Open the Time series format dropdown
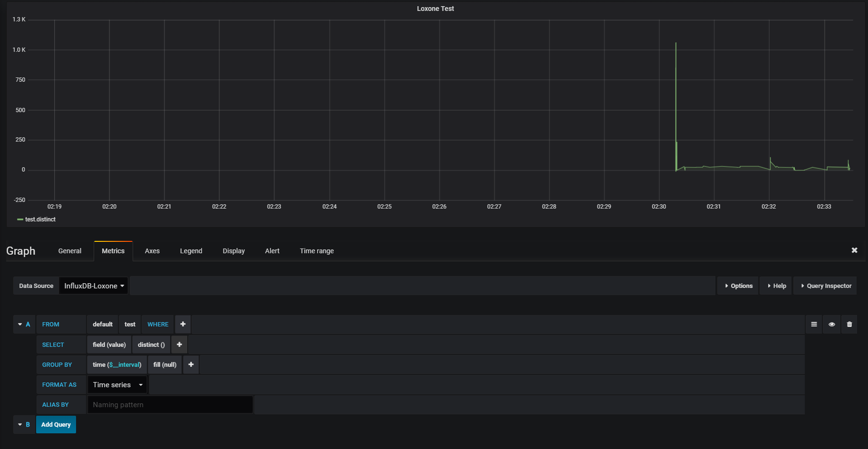This screenshot has width=868, height=449. [117, 385]
